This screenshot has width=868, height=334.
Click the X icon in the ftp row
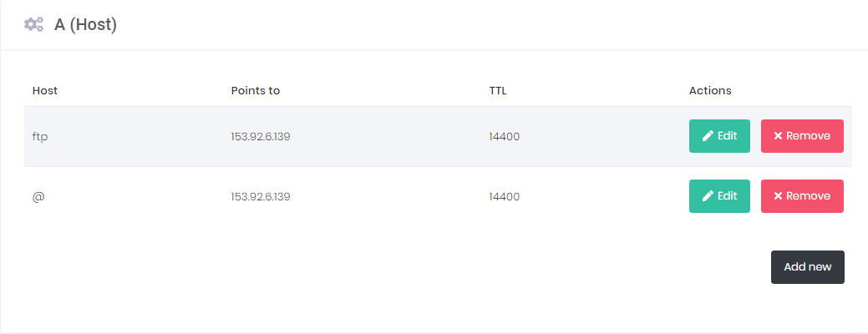click(x=778, y=136)
